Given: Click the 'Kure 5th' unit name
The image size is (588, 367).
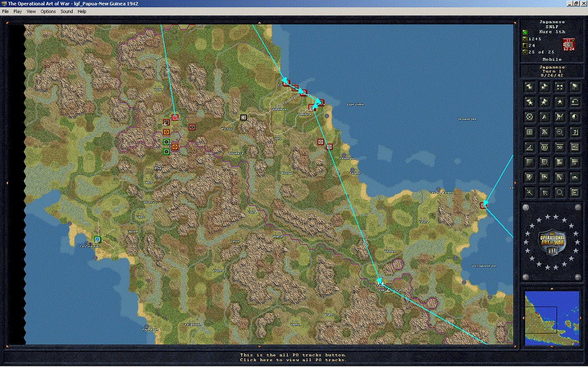Looking at the screenshot, I should pyautogui.click(x=552, y=32).
